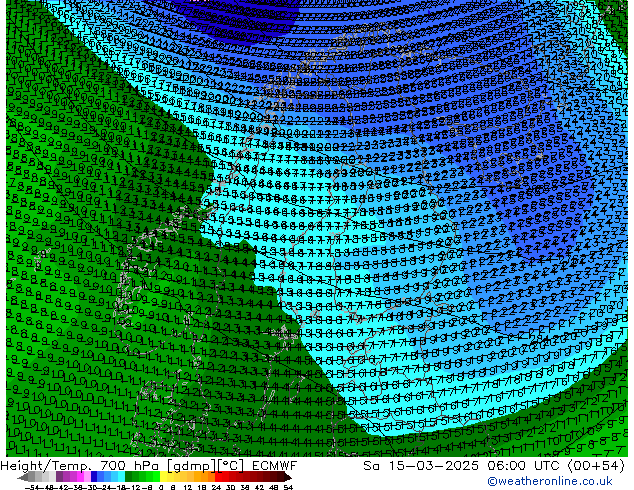Click the '24' legend value
The image size is (634, 490).
[x=216, y=487]
